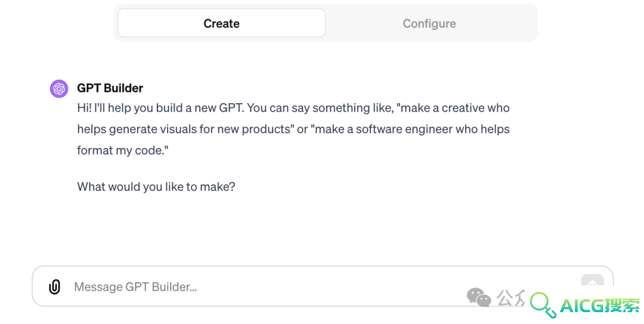Image resolution: width=644 pixels, height=324 pixels.
Task: Click the purple GPT Builder avatar icon
Action: pos(59,88)
